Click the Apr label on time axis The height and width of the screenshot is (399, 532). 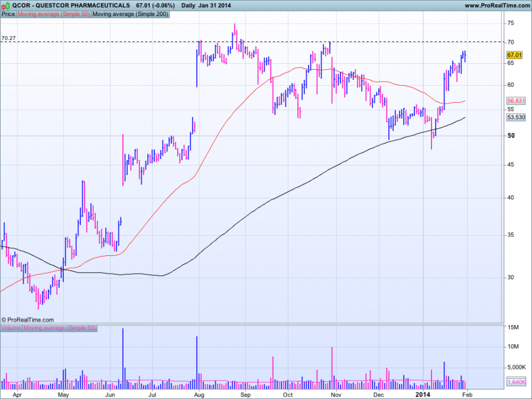point(17,395)
